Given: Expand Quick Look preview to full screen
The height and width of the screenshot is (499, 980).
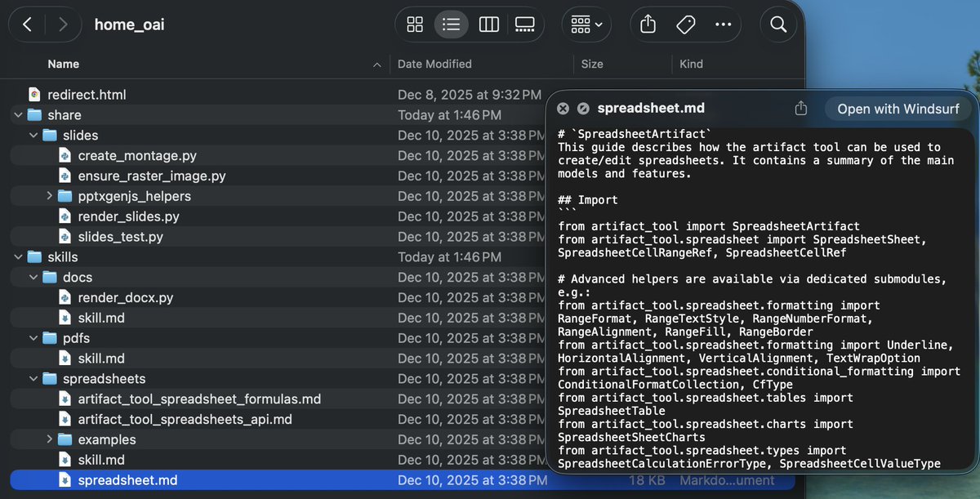Looking at the screenshot, I should [x=583, y=109].
